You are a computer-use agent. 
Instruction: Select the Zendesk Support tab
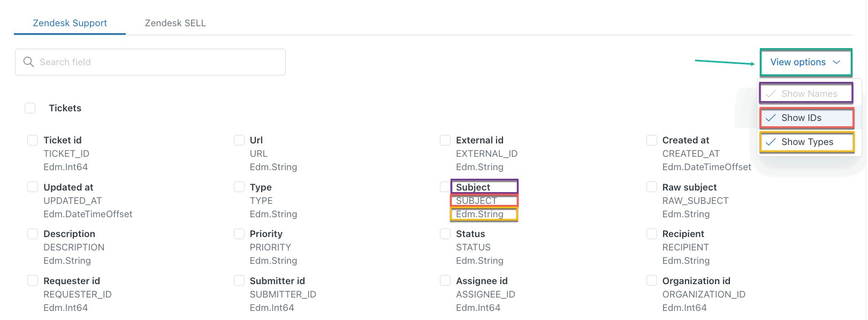pyautogui.click(x=70, y=23)
